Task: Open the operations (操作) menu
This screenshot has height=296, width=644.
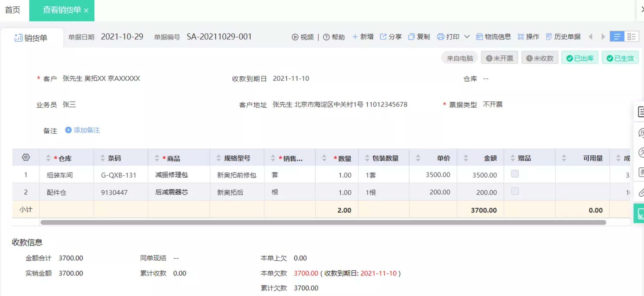Action: tap(528, 37)
